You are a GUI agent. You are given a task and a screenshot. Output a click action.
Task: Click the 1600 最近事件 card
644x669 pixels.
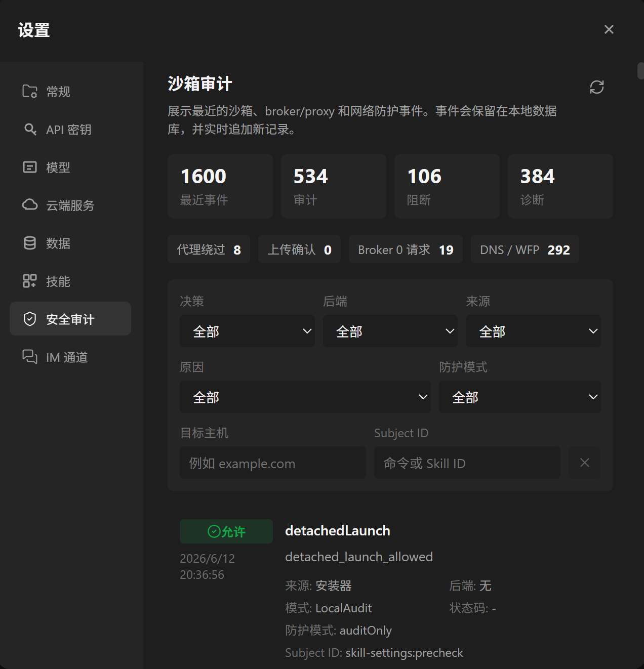[220, 186]
